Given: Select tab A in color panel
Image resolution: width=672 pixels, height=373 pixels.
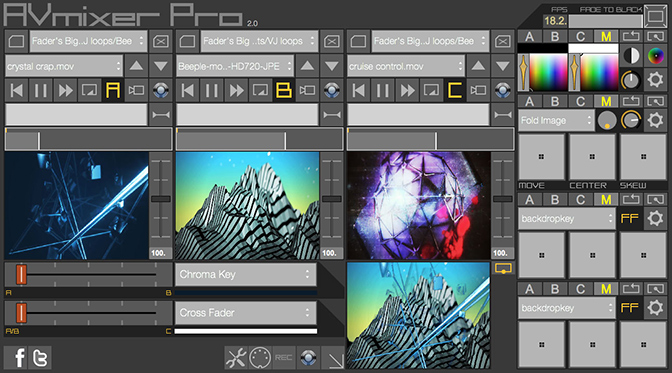Looking at the screenshot, I should tap(530, 36).
